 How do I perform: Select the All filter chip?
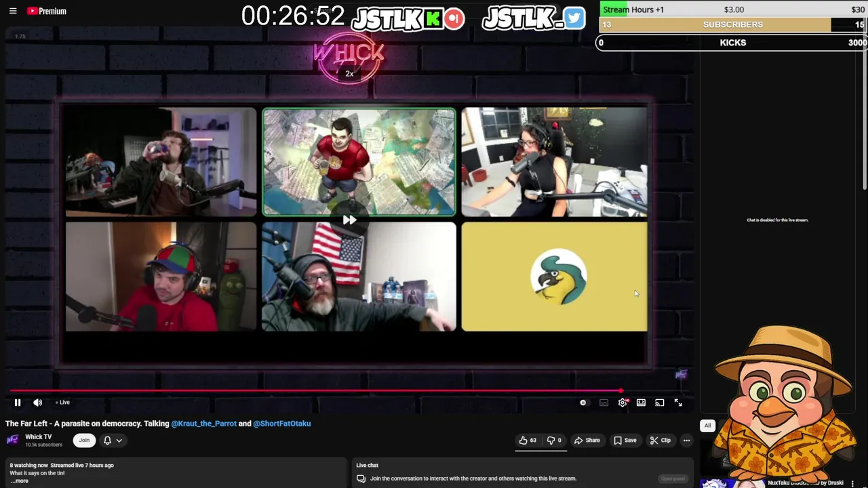coord(707,426)
